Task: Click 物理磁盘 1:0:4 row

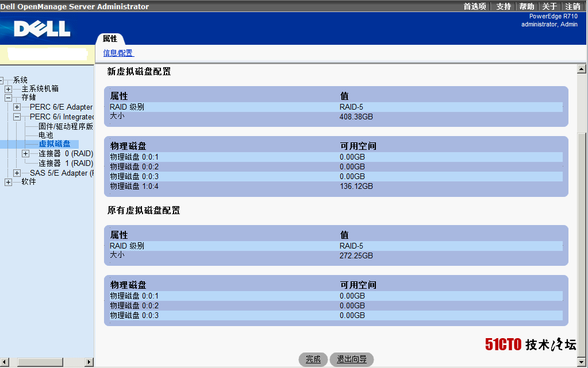Action: pos(336,186)
